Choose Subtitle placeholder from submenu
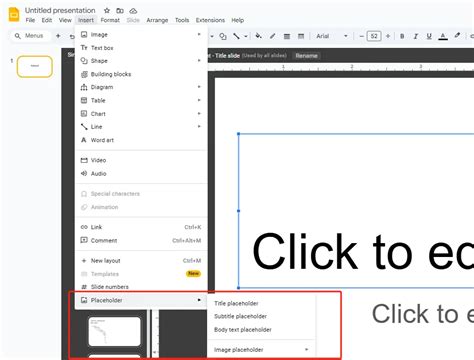Screen dimensions: 474x360 click(x=261, y=316)
